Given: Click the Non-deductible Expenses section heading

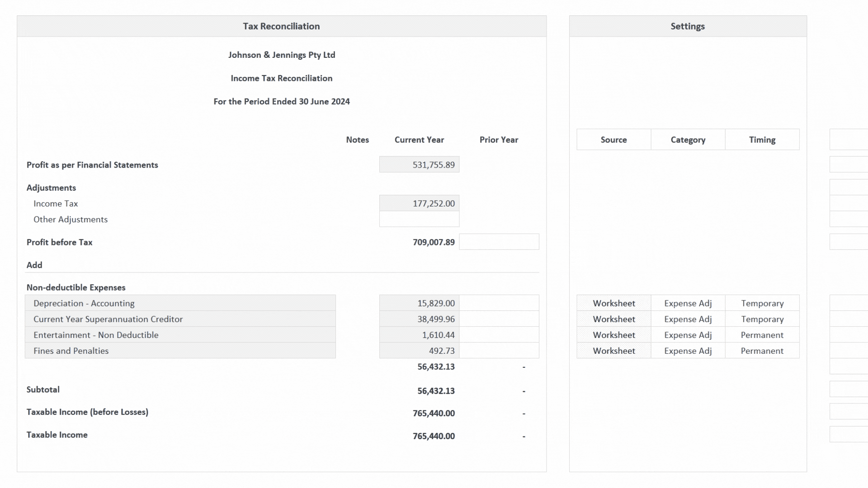Looking at the screenshot, I should coord(76,287).
